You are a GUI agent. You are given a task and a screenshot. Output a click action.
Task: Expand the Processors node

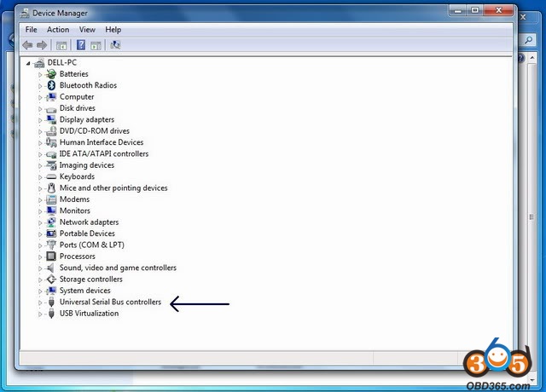(40, 257)
